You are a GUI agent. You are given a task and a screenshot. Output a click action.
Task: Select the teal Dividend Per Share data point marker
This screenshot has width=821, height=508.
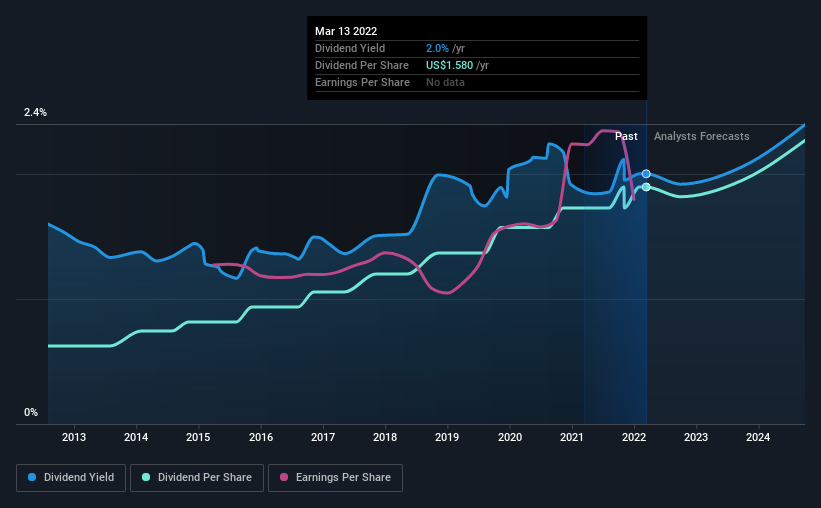tap(646, 187)
